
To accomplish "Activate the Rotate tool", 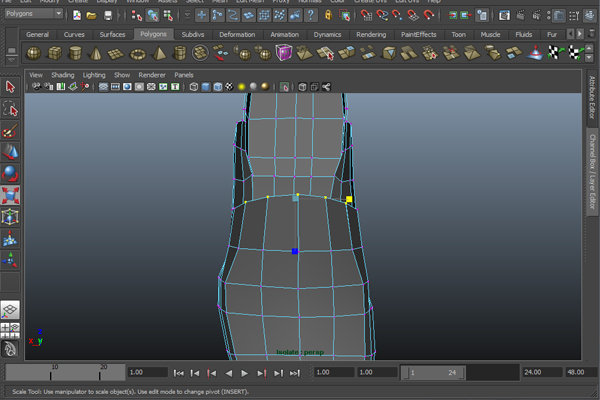I will pos(10,174).
